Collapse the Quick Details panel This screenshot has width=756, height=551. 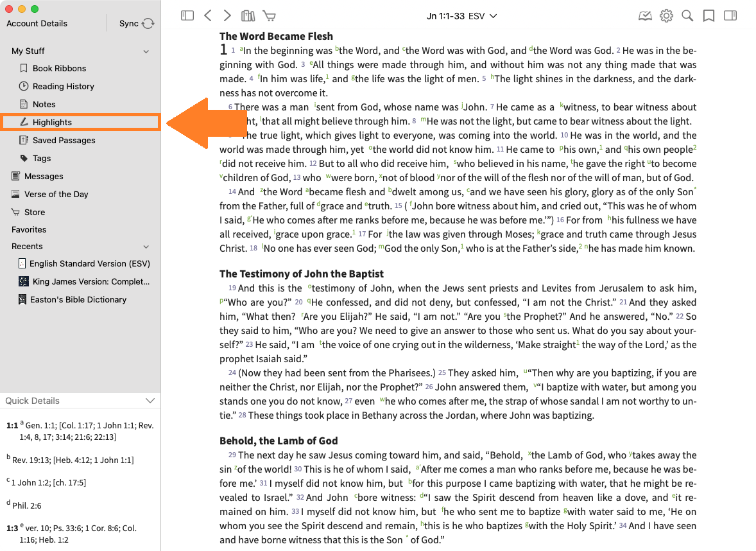tap(150, 401)
